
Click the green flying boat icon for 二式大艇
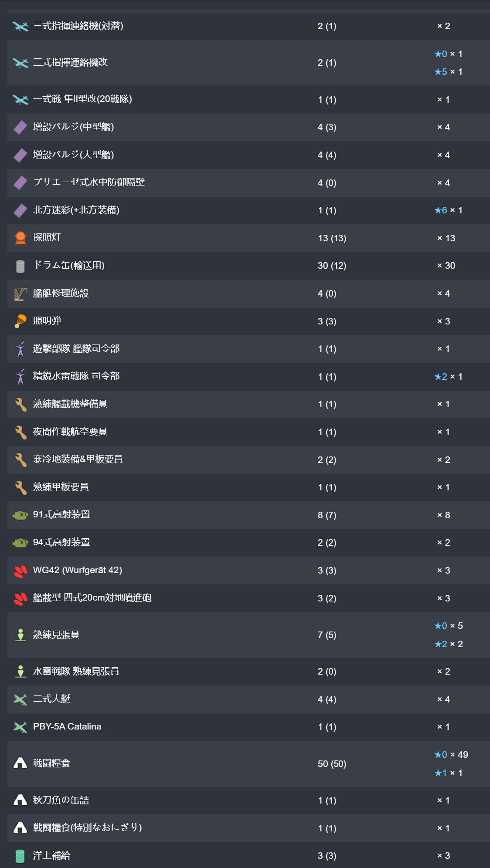pos(20,699)
